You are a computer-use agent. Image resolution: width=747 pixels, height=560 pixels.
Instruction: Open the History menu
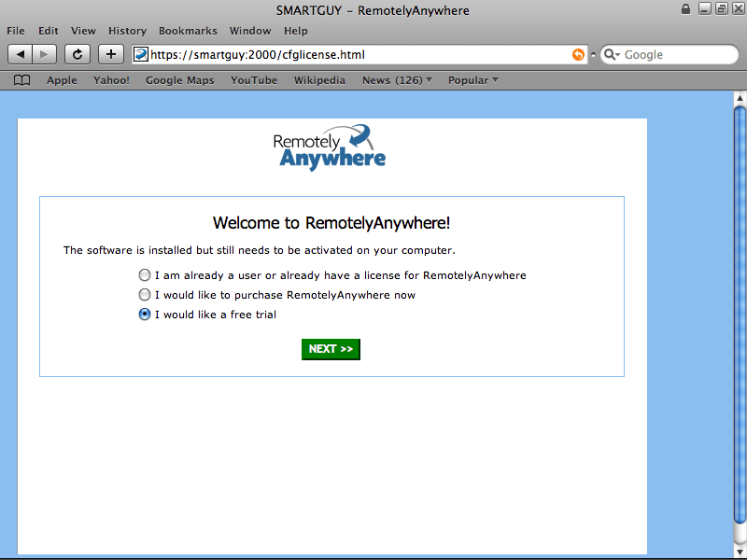(127, 31)
